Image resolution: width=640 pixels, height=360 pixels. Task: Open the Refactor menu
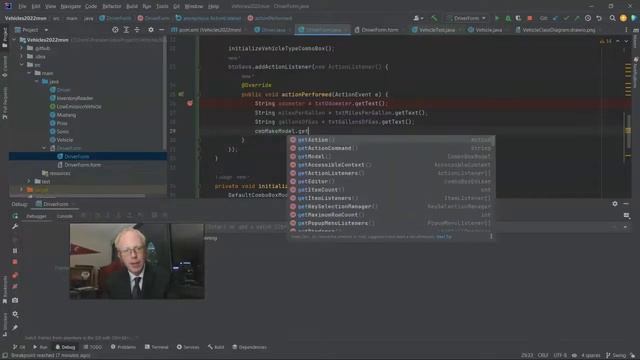click(x=111, y=6)
